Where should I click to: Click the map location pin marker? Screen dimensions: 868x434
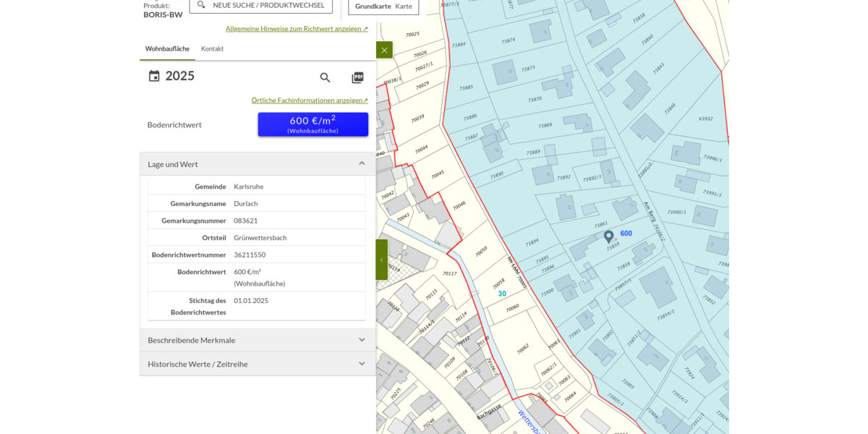pos(608,236)
